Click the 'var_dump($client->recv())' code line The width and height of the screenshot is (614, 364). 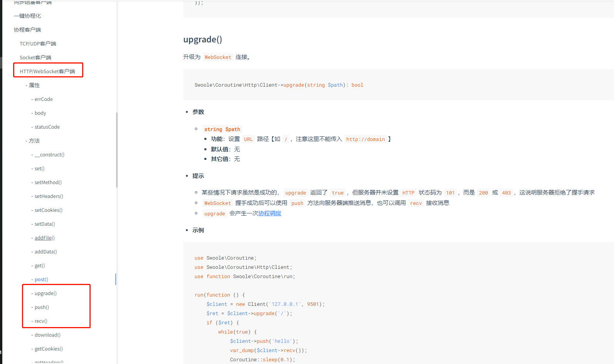coord(268,351)
